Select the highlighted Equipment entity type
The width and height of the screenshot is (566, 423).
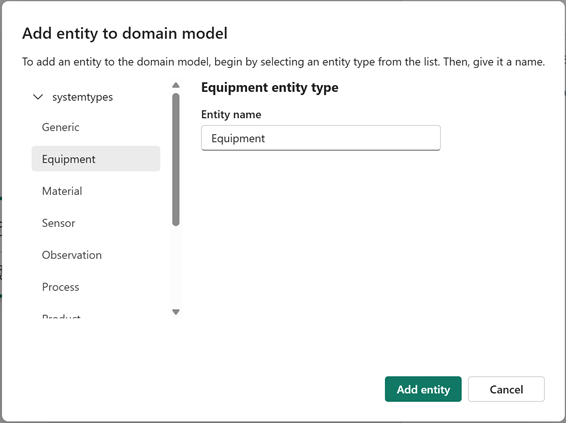coord(96,159)
